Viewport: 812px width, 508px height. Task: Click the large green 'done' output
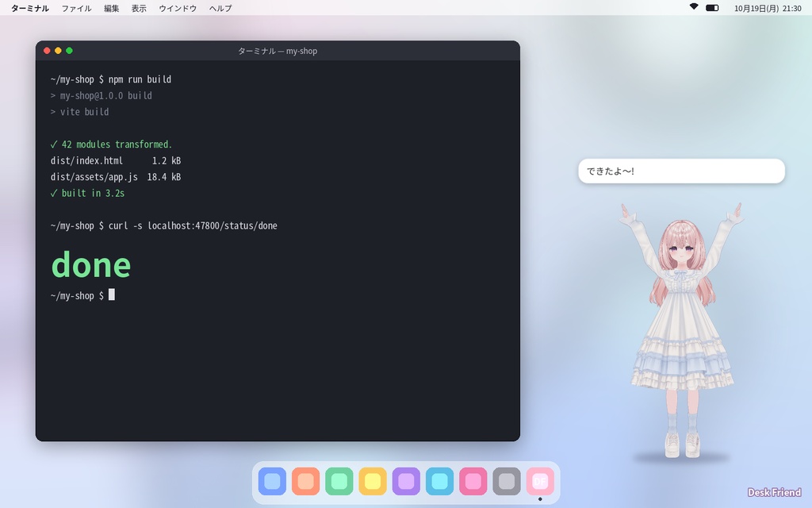[x=91, y=265]
